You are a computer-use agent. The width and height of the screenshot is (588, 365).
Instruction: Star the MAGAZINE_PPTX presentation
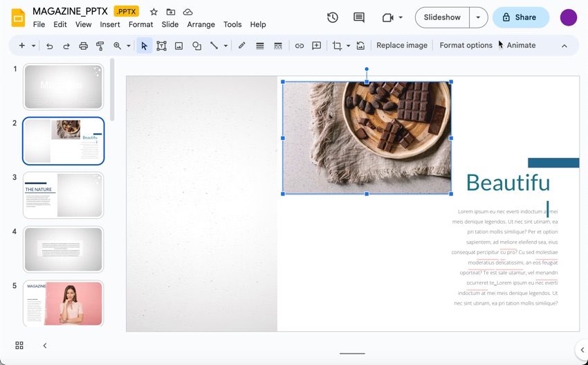tap(154, 12)
